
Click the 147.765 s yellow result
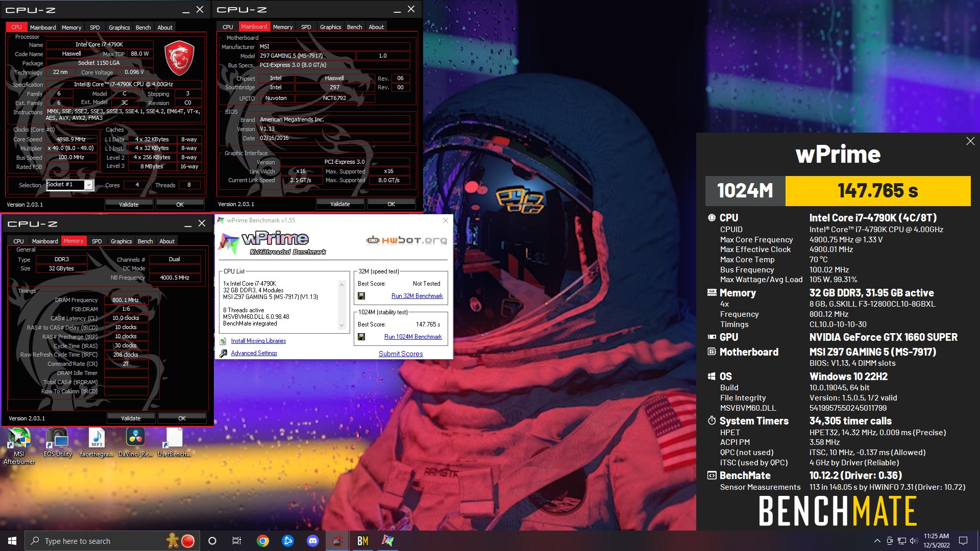tap(877, 191)
